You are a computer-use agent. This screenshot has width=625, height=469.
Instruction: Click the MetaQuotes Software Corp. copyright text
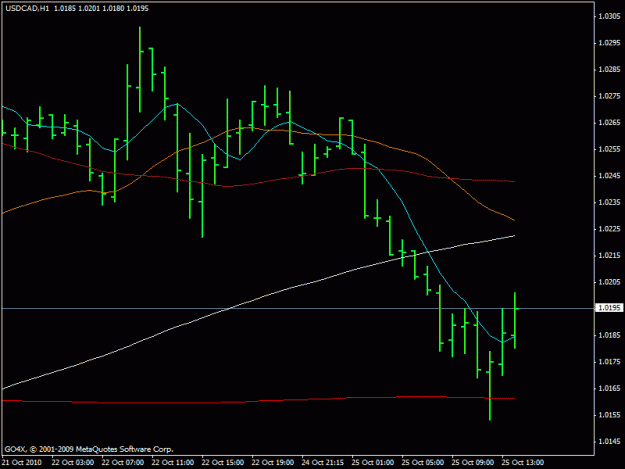pos(89,449)
